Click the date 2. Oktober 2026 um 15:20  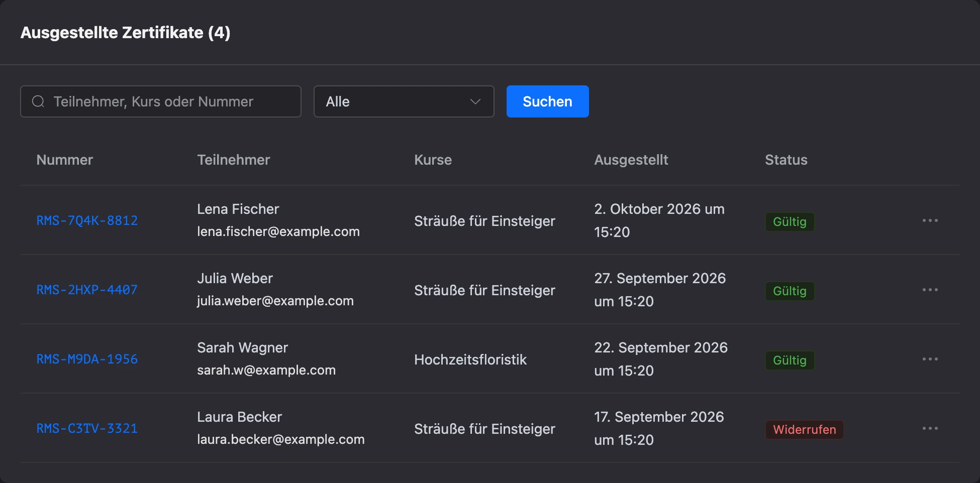tap(659, 220)
